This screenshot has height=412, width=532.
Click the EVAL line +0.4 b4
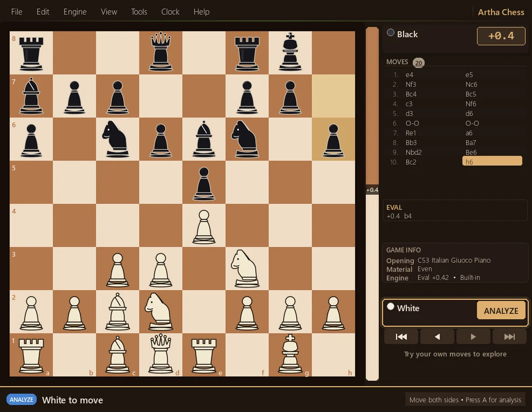coord(399,216)
